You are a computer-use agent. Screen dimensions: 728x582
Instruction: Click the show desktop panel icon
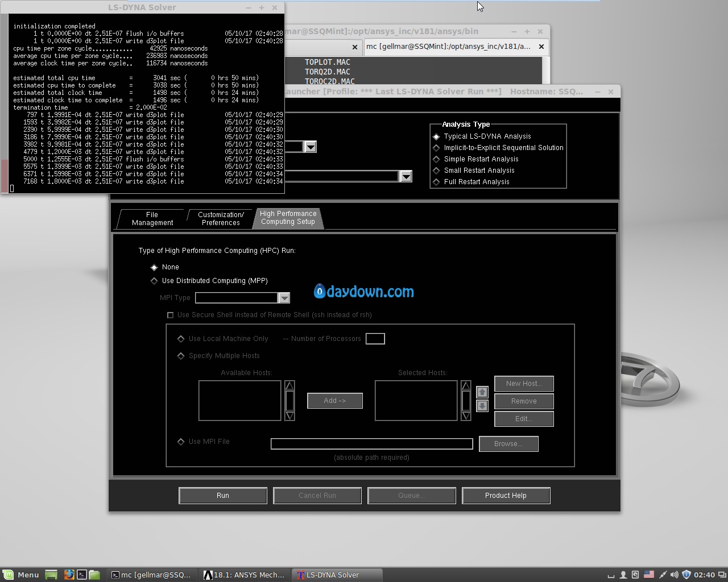[51, 575]
